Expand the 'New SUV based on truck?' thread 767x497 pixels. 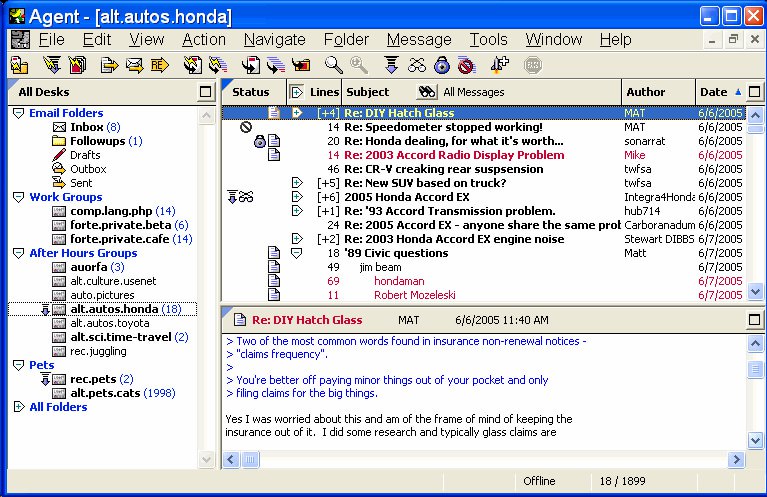296,183
